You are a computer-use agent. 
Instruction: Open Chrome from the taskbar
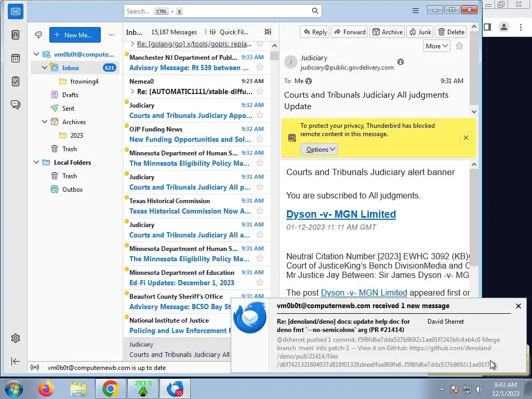110,389
